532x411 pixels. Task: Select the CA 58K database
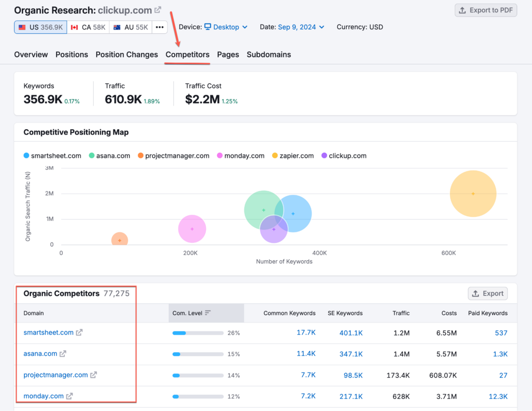88,27
